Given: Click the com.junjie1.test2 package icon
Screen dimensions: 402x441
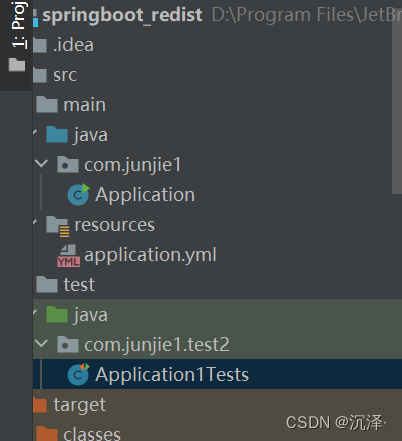Looking at the screenshot, I should coord(68,345).
